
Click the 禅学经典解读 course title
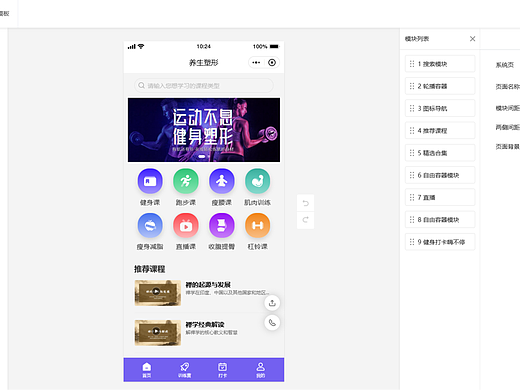(205, 324)
